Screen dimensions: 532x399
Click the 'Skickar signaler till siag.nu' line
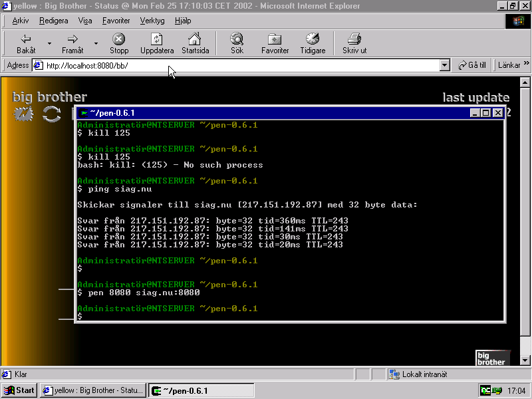pos(247,205)
